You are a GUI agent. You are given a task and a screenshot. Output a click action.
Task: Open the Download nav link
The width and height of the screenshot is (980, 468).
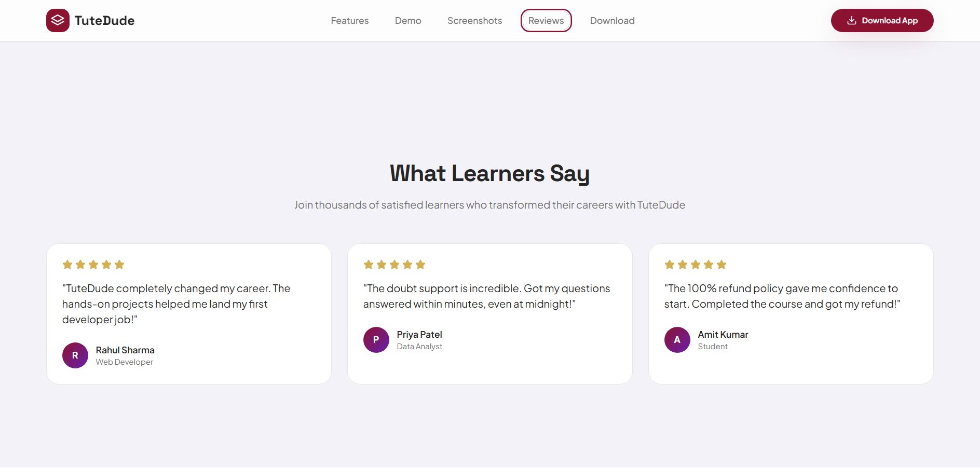point(612,21)
